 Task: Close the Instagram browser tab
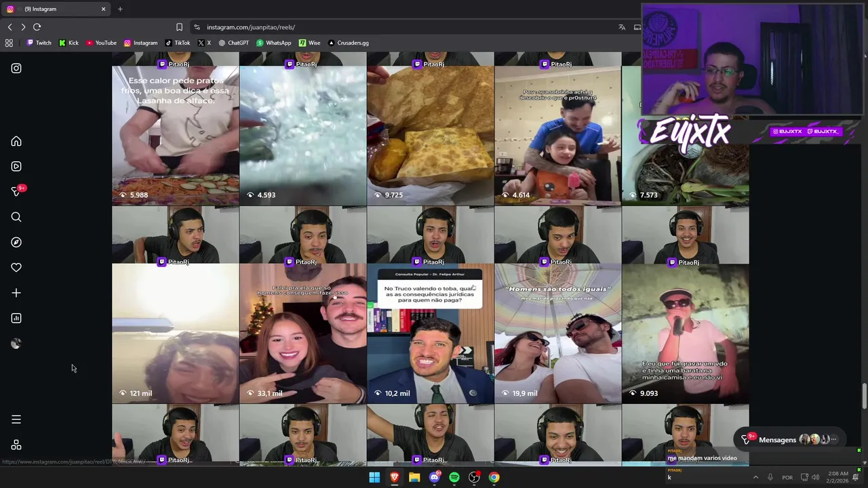coord(103,9)
